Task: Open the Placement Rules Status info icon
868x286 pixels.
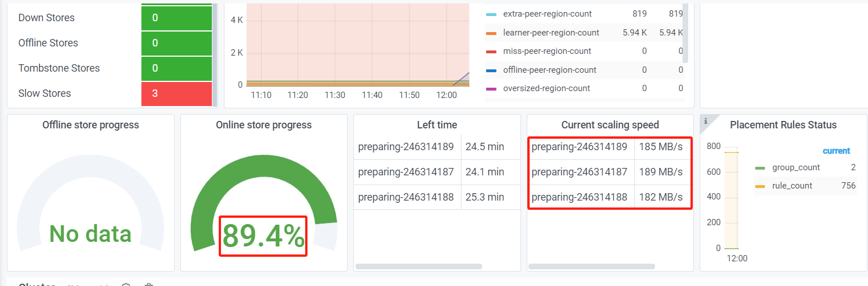Action: [x=705, y=120]
